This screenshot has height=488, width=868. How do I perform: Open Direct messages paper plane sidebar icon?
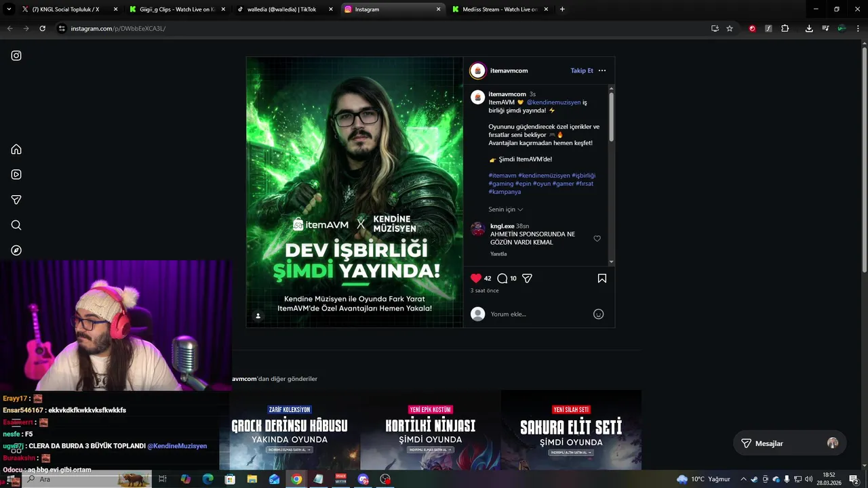click(16, 200)
